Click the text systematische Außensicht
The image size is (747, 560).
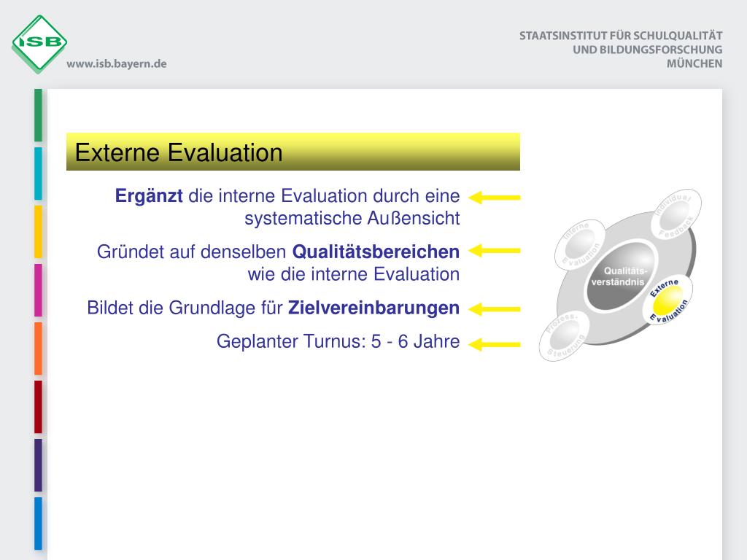tap(352, 218)
